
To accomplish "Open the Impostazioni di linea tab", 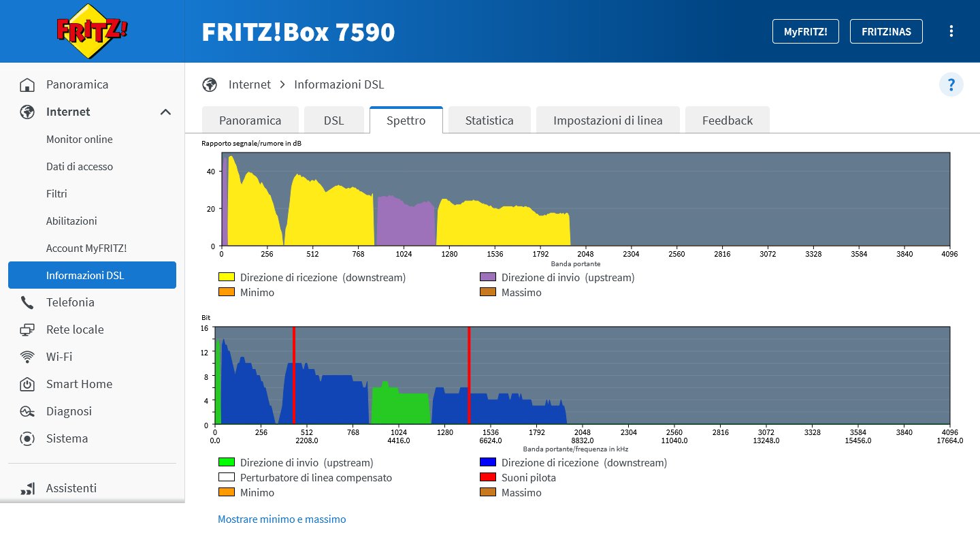I will click(607, 121).
